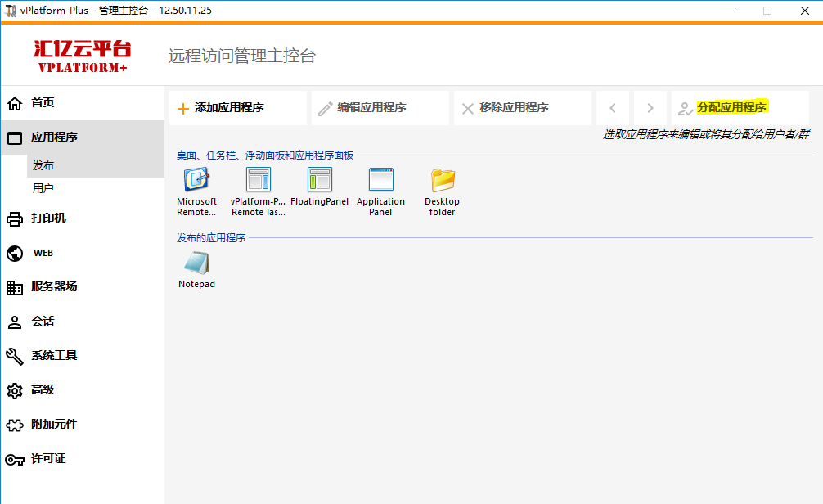
Task: Go to 首页 in the sidebar
Action: (43, 103)
